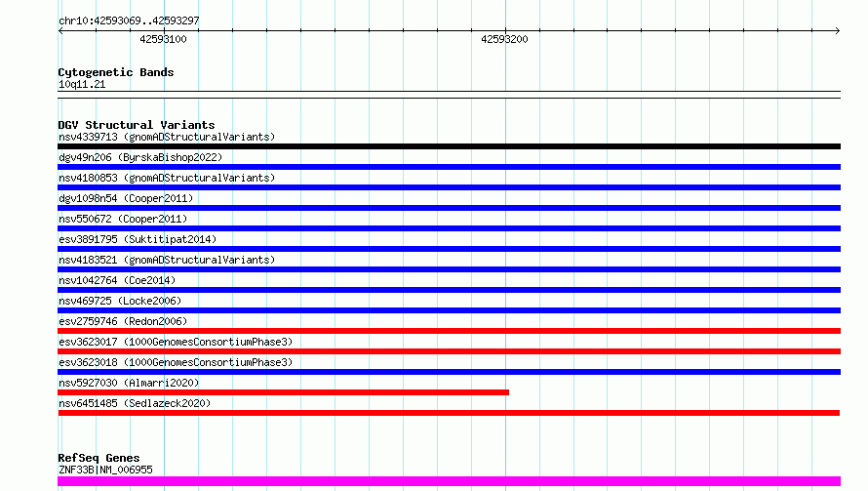Click the right arrow on the ruler
868x491 pixels.
(838, 30)
